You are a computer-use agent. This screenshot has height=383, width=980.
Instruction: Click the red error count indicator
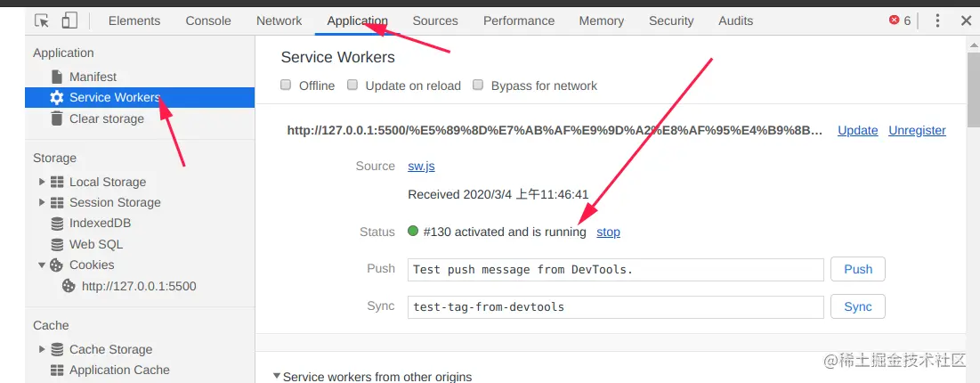tap(899, 20)
